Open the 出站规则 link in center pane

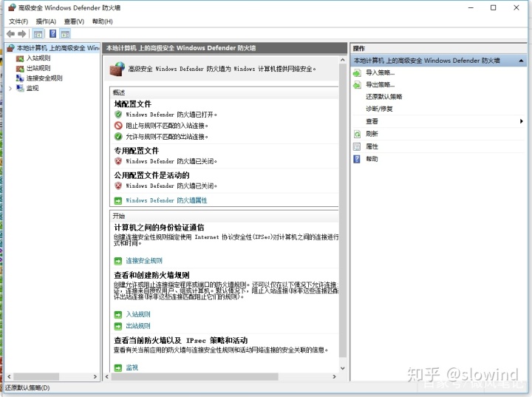click(x=137, y=326)
